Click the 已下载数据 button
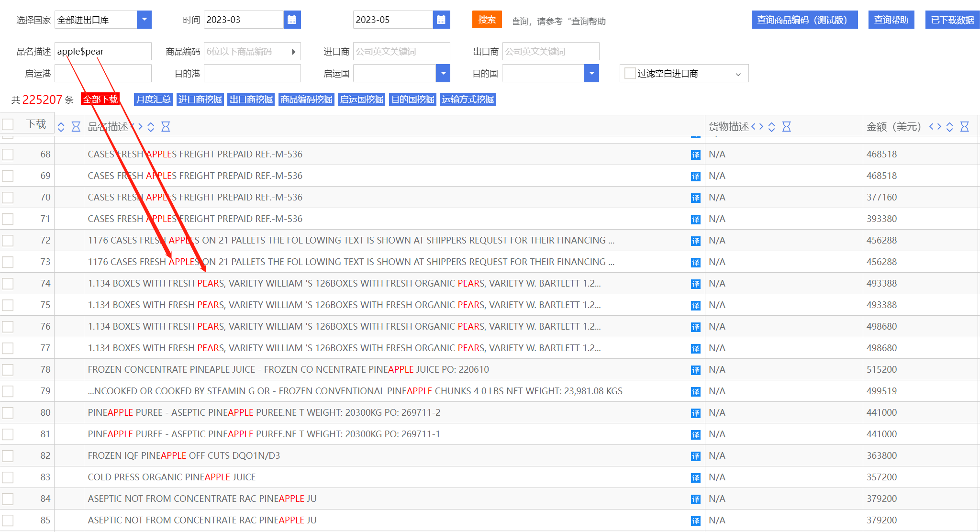 pyautogui.click(x=952, y=20)
